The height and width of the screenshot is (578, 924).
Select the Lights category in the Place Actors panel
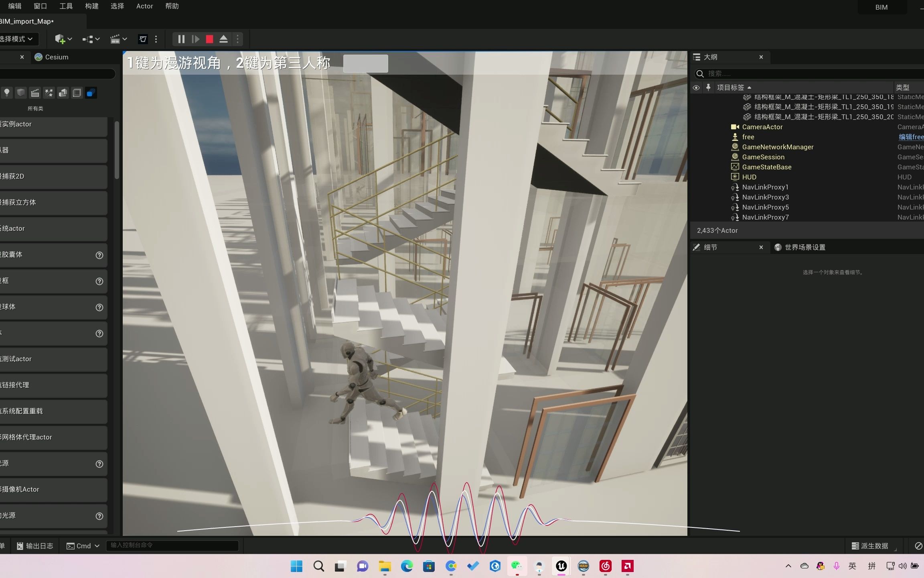pyautogui.click(x=6, y=93)
